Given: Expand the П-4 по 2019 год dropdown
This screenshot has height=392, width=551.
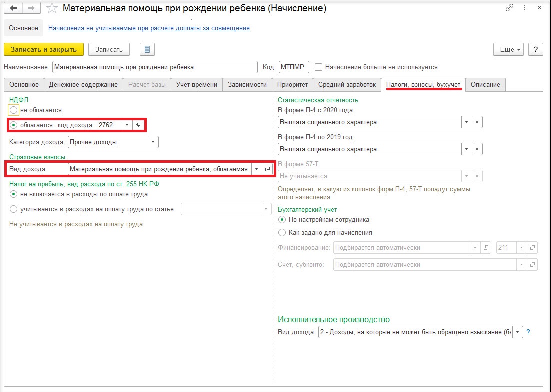Looking at the screenshot, I should coord(466,149).
